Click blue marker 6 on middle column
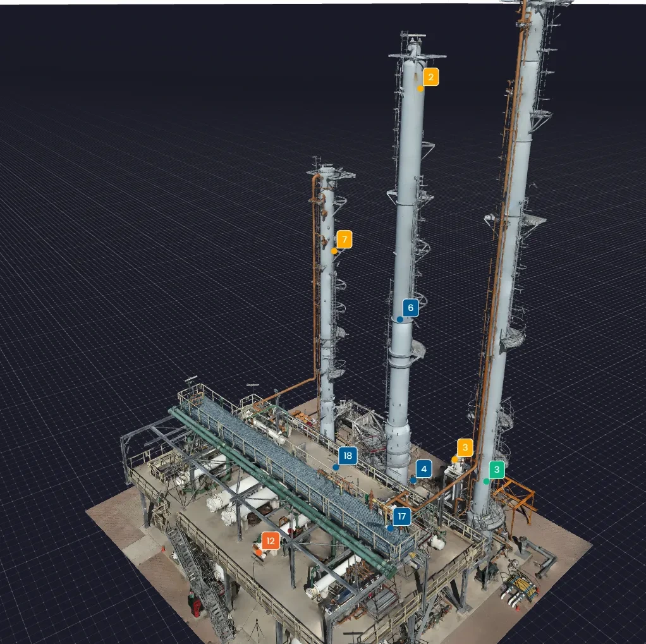 [x=410, y=308]
